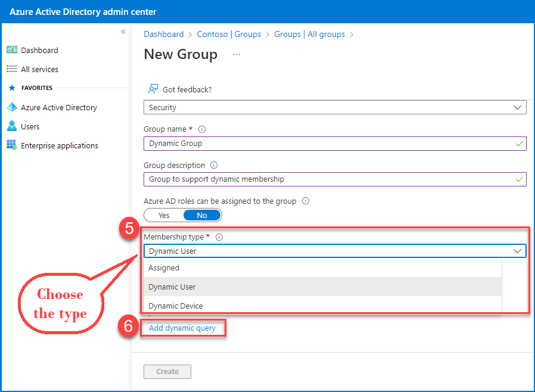This screenshot has width=535, height=392.
Task: Choose Dynamic Device from the list
Action: tap(175, 306)
